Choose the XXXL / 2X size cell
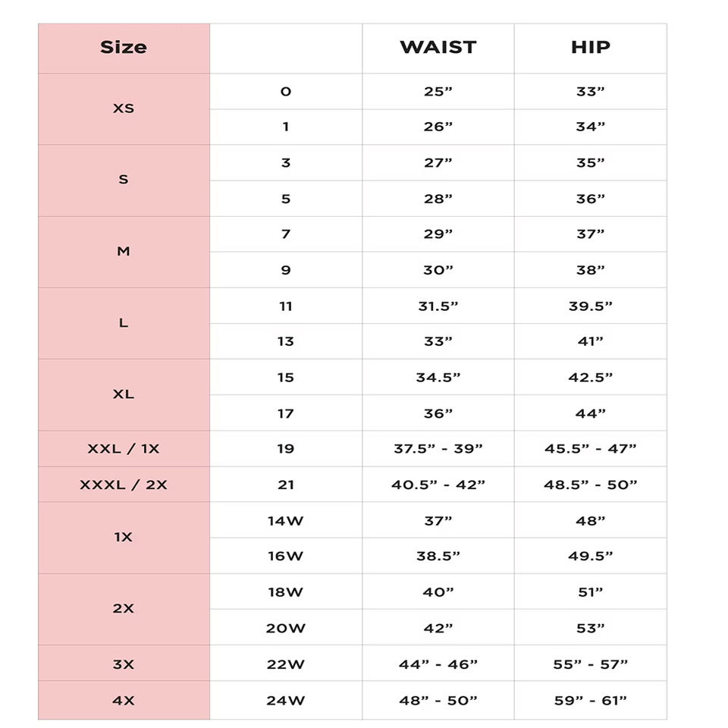 point(124,485)
